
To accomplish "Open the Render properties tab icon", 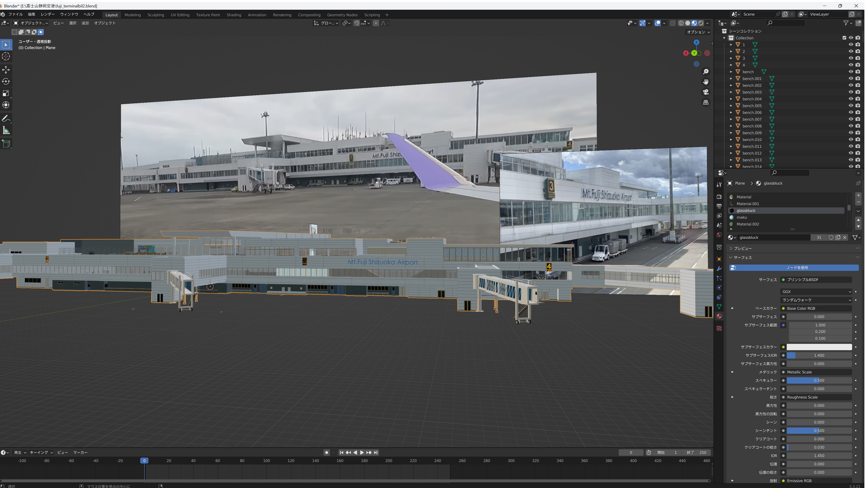I will (719, 197).
